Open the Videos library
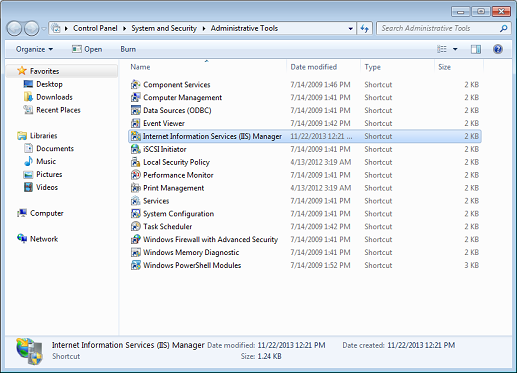This screenshot has width=517, height=373. 47,187
